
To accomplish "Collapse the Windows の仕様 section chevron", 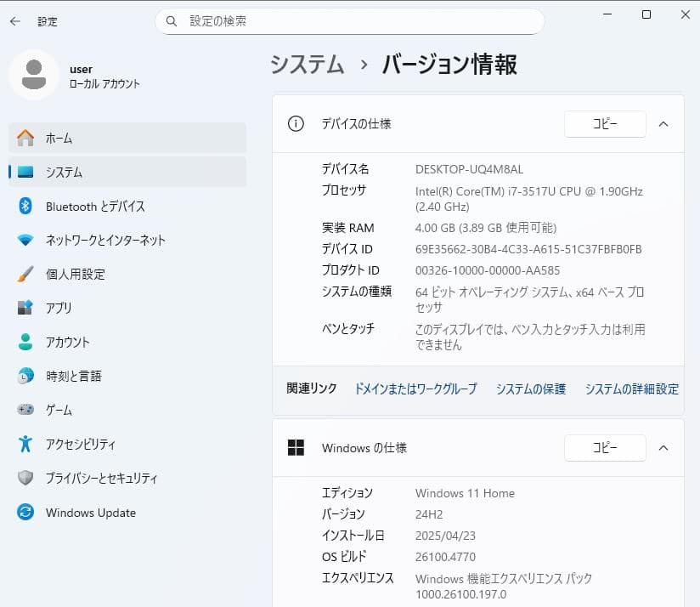I will (x=663, y=448).
